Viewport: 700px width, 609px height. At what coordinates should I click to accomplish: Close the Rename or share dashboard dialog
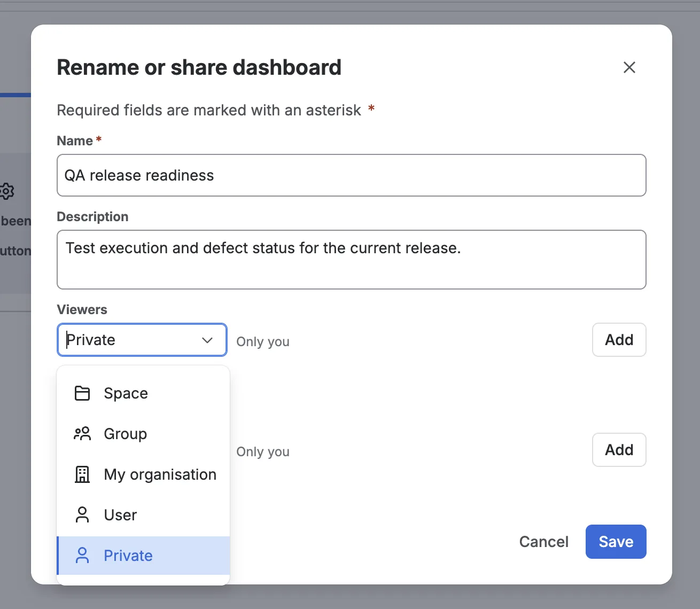click(629, 67)
